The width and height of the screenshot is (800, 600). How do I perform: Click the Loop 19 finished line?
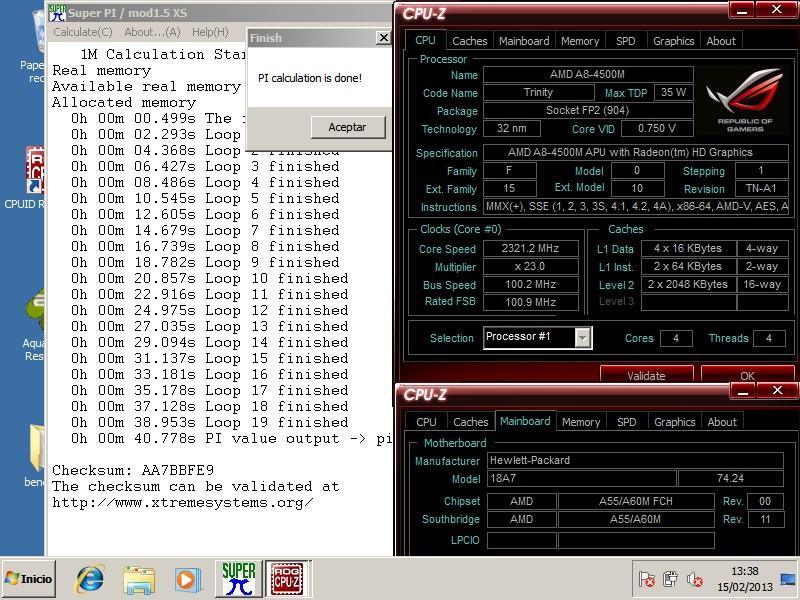[x=209, y=422]
